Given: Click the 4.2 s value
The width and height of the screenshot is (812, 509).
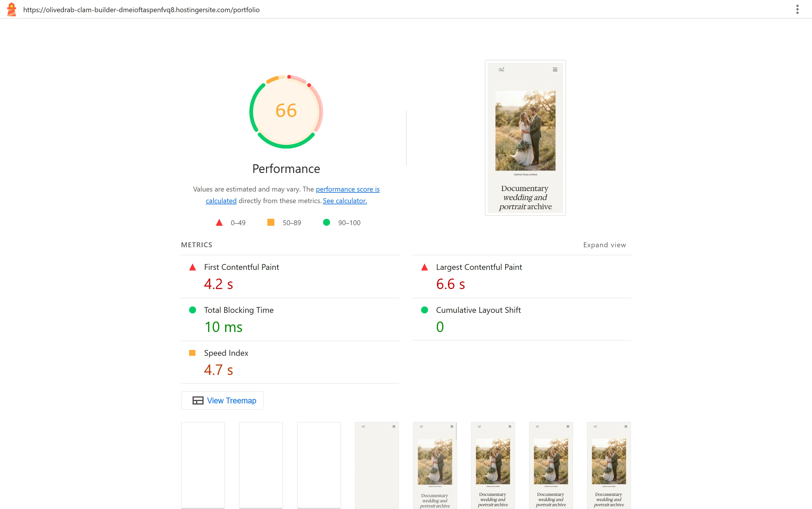Looking at the screenshot, I should coord(218,284).
